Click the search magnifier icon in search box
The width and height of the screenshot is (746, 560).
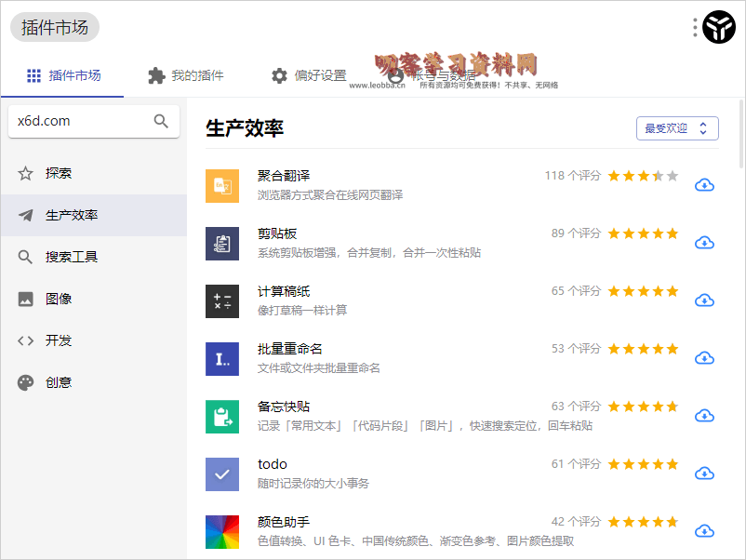point(161,121)
